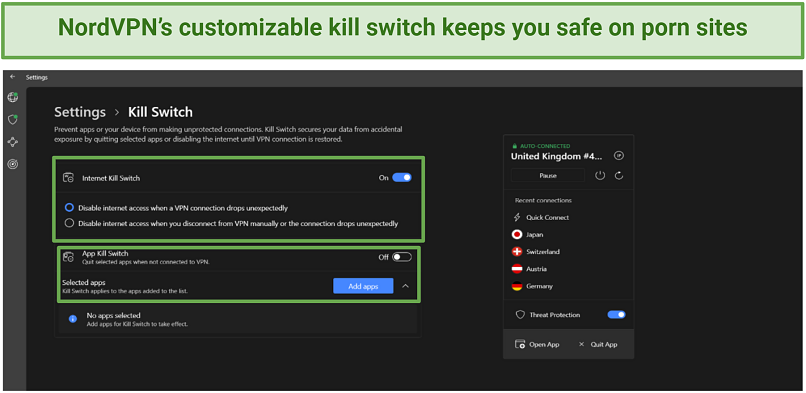Click the info icon beside No apps selected
This screenshot has height=393, width=806.
73,319
